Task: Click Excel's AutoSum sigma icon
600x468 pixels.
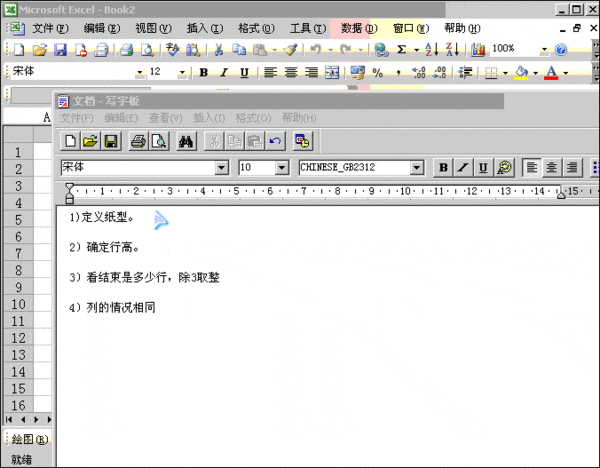Action: 401,49
